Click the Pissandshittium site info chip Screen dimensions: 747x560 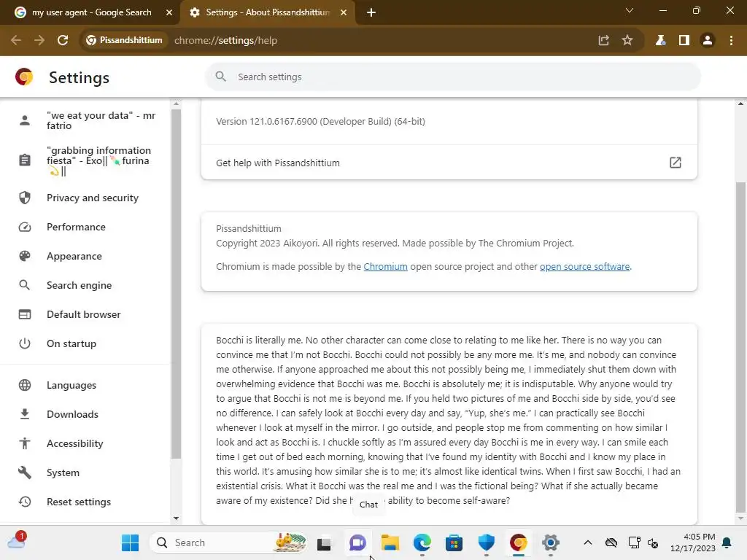click(x=124, y=41)
